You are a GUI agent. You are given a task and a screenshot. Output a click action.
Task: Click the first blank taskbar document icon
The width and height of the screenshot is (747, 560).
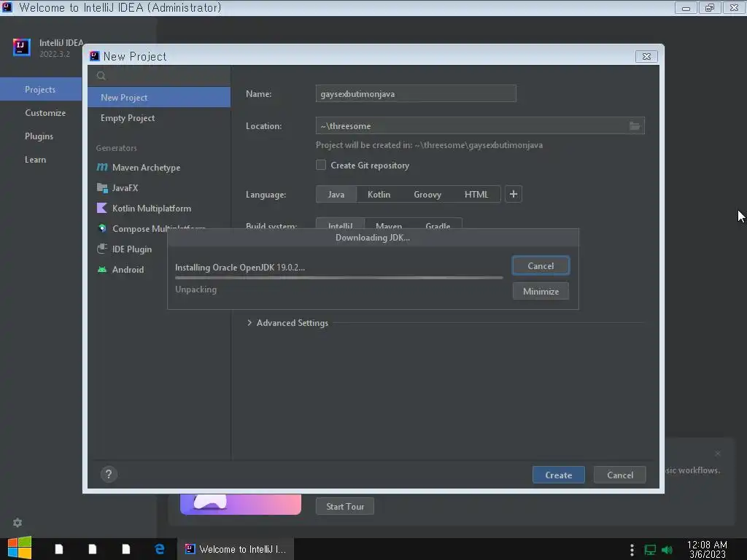point(59,549)
